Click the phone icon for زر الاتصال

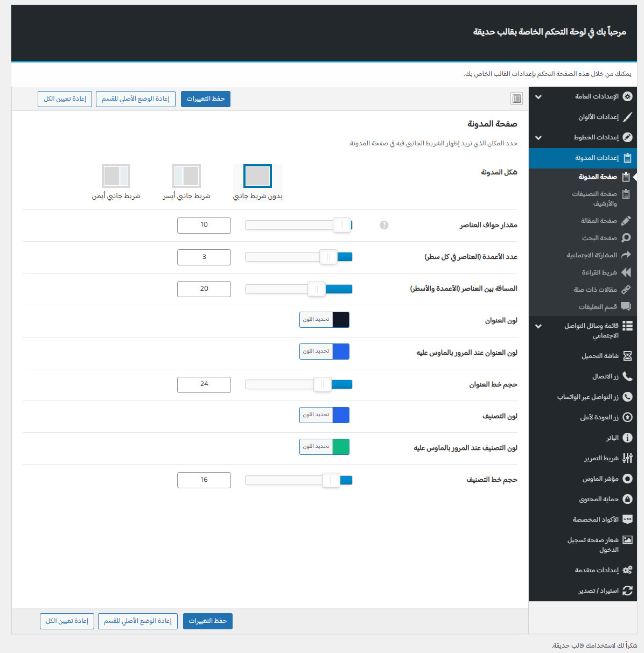627,376
